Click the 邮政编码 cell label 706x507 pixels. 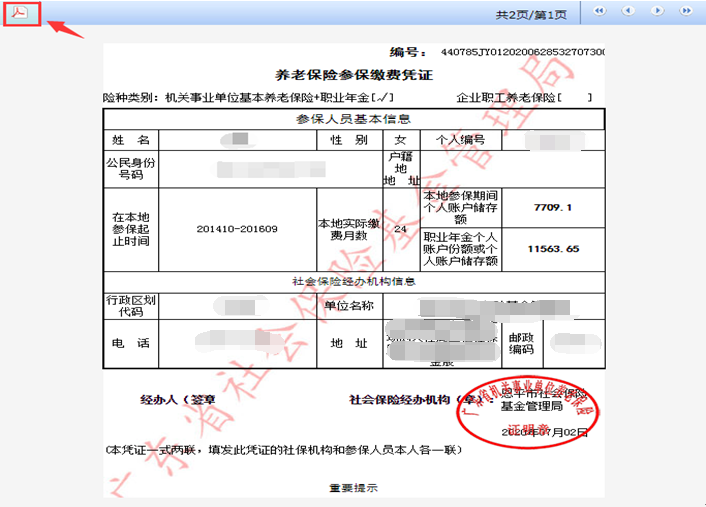pyautogui.click(x=523, y=343)
